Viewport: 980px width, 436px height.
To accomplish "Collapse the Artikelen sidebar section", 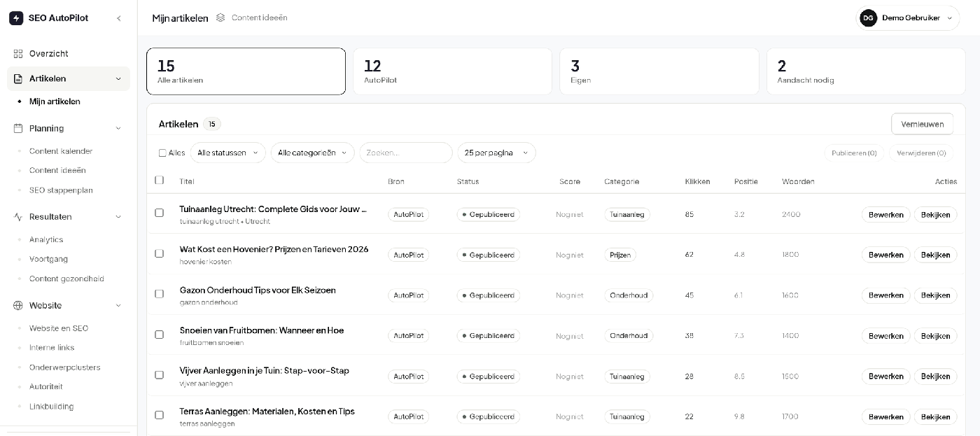I will click(x=118, y=79).
